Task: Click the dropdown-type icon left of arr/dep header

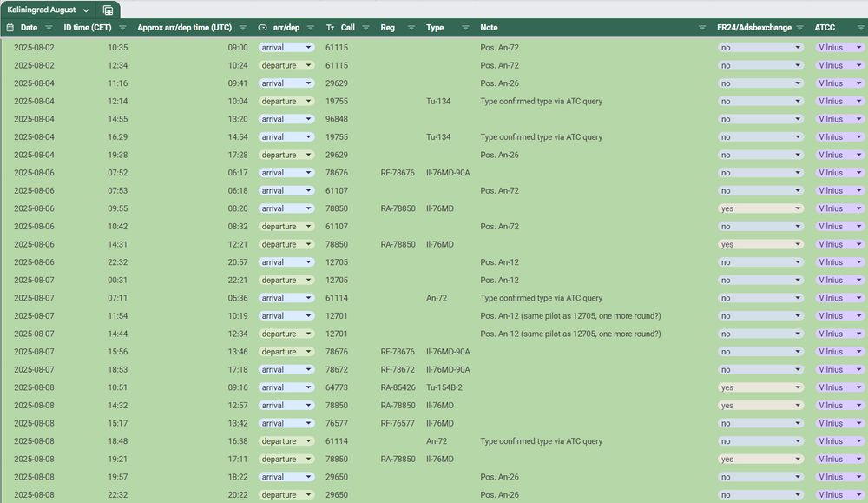Action: click(262, 28)
